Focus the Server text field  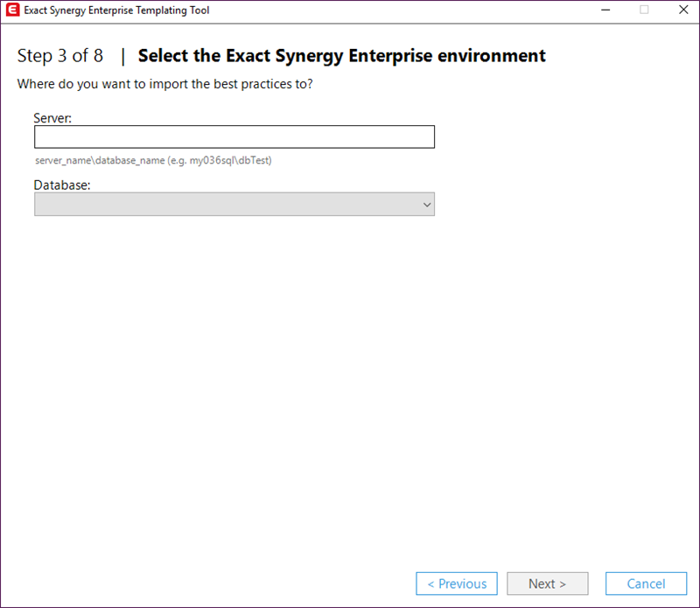[234, 136]
